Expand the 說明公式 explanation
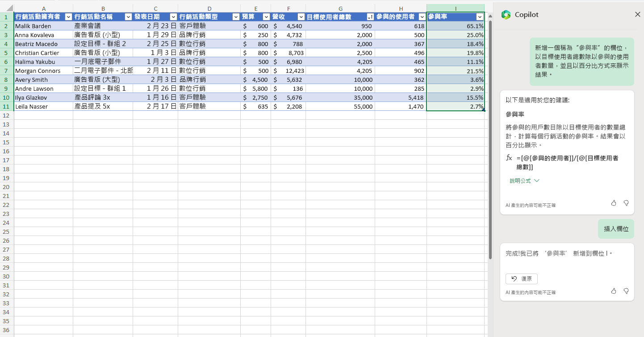The height and width of the screenshot is (337, 644). [525, 181]
